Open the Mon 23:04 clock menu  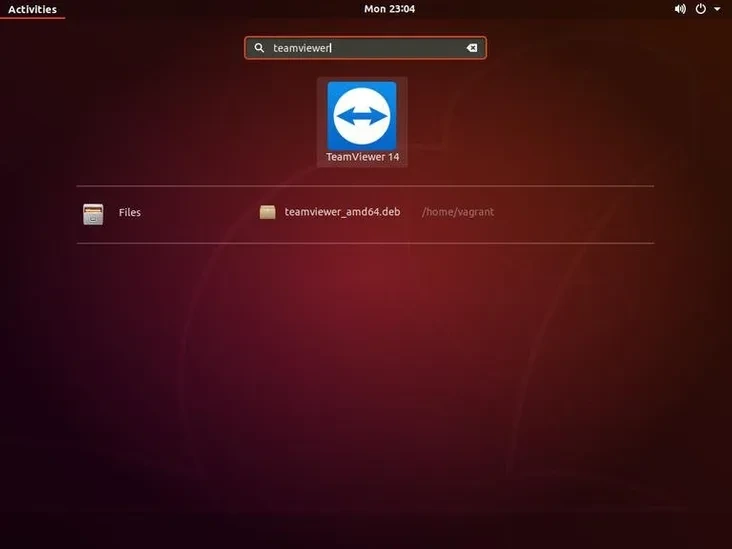point(389,9)
